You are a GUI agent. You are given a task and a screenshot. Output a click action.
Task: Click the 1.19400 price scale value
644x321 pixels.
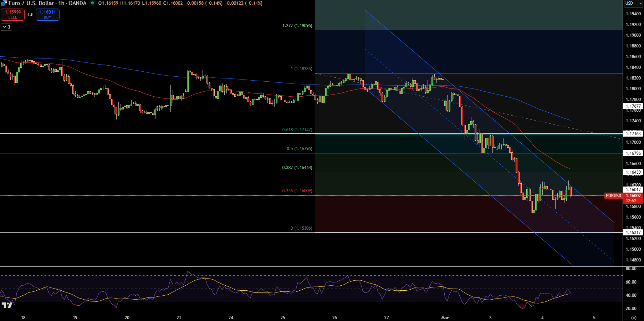point(633,14)
